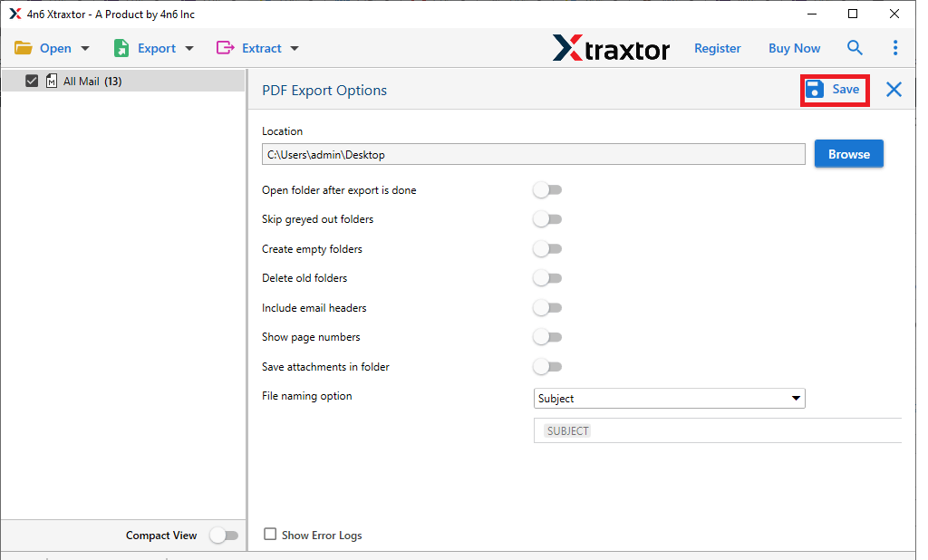The height and width of the screenshot is (560, 928).
Task: Click the Buy Now link
Action: 794,47
